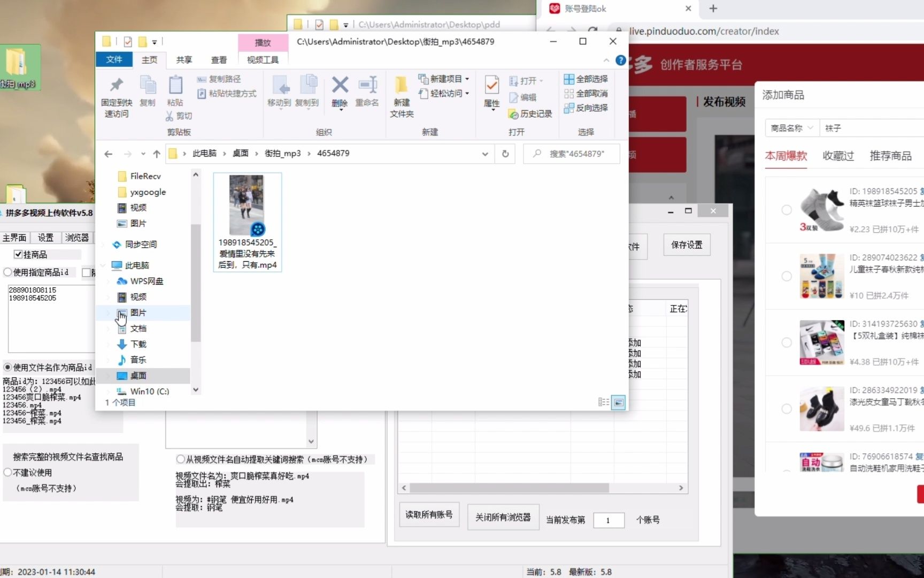Image resolution: width=924 pixels, height=578 pixels.
Task: Switch to 共享 ribbon tab
Action: click(x=184, y=60)
